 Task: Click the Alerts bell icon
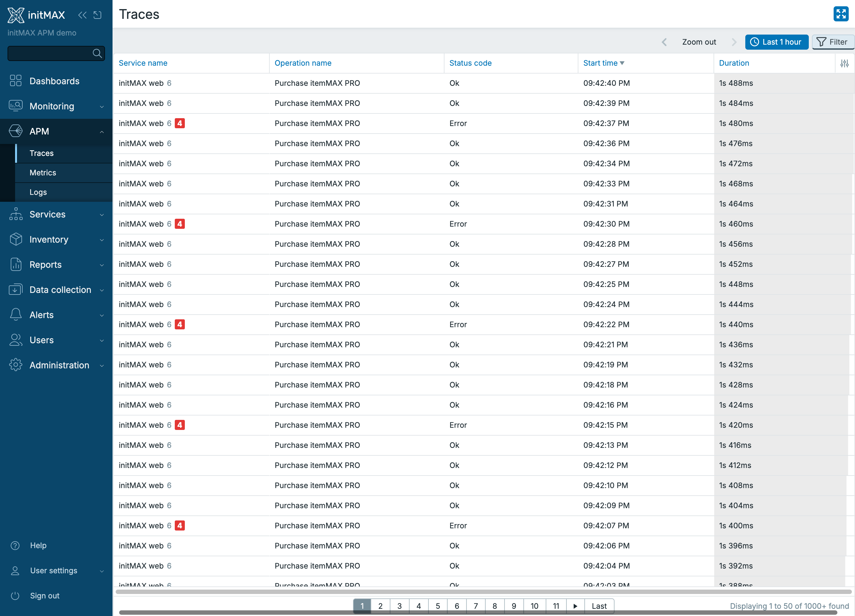tap(15, 314)
